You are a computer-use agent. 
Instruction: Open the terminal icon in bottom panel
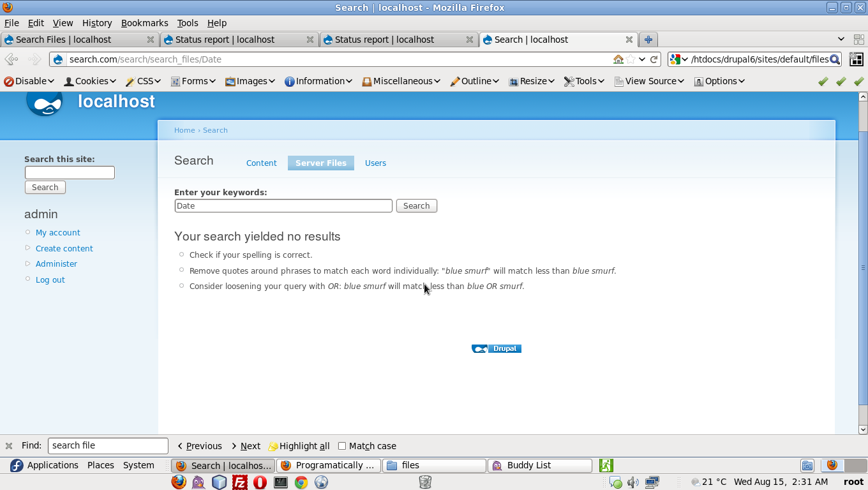280,482
